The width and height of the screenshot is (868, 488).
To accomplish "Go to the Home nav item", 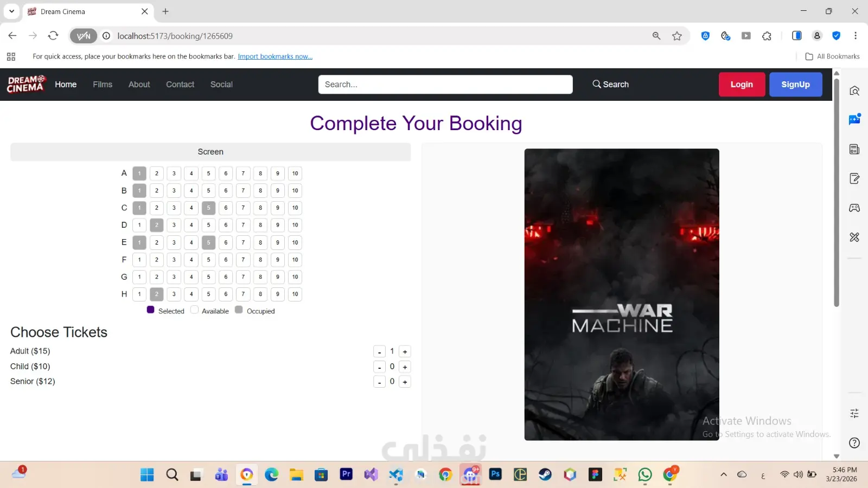I will (66, 85).
